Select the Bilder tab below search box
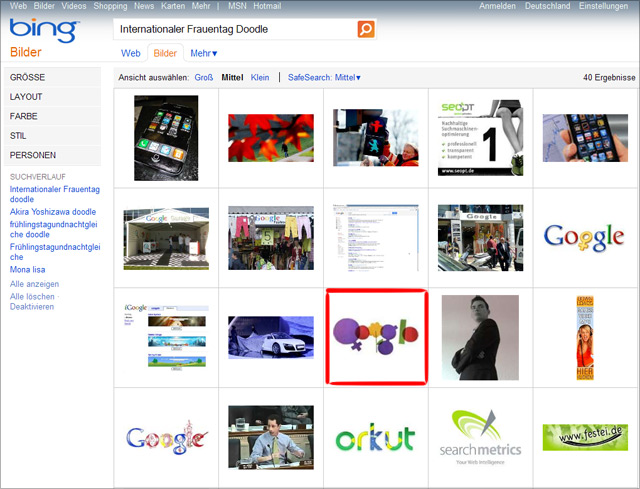Screen dimensions: 640x489 [165, 53]
